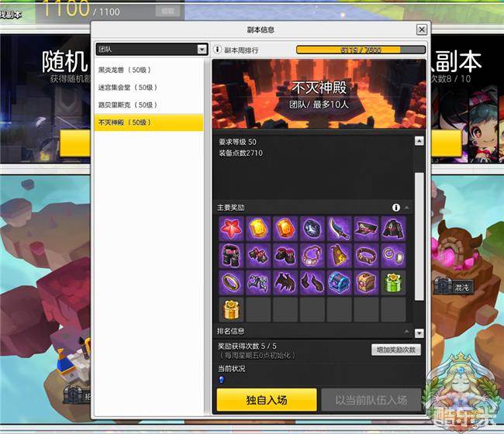Select the beaded necklace reward icon
This screenshot has width=504, height=434.
[311, 255]
